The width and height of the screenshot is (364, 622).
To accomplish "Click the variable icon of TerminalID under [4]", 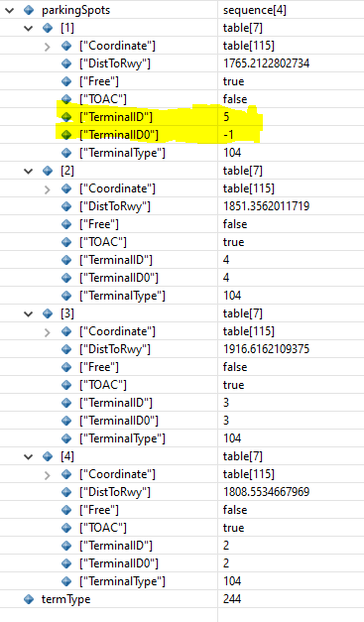I will (x=66, y=546).
